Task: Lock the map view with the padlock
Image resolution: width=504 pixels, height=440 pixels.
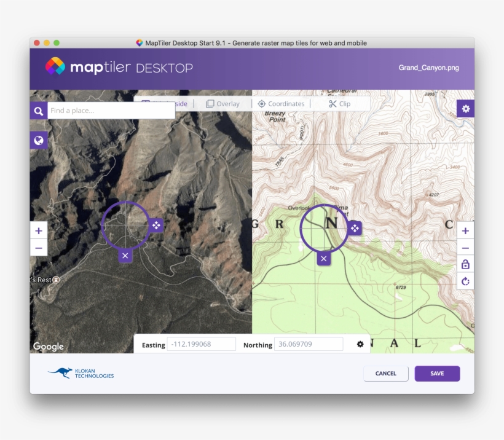Action: click(465, 264)
